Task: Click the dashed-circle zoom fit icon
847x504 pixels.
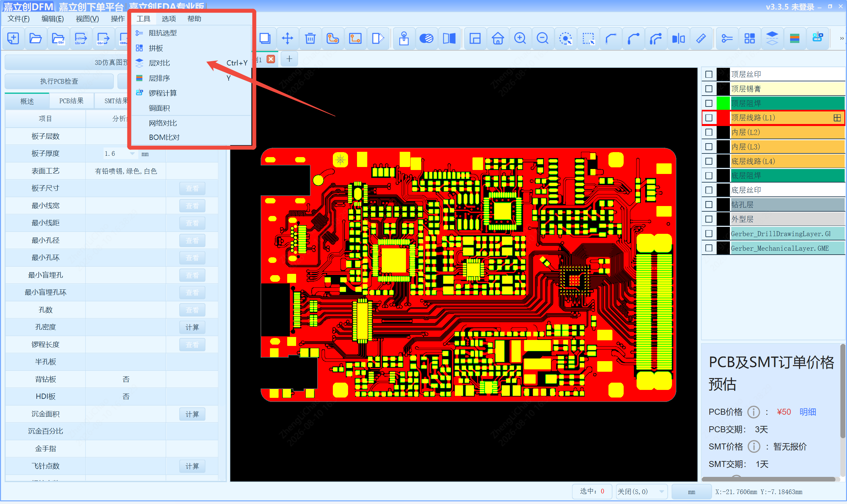Action: [x=565, y=38]
